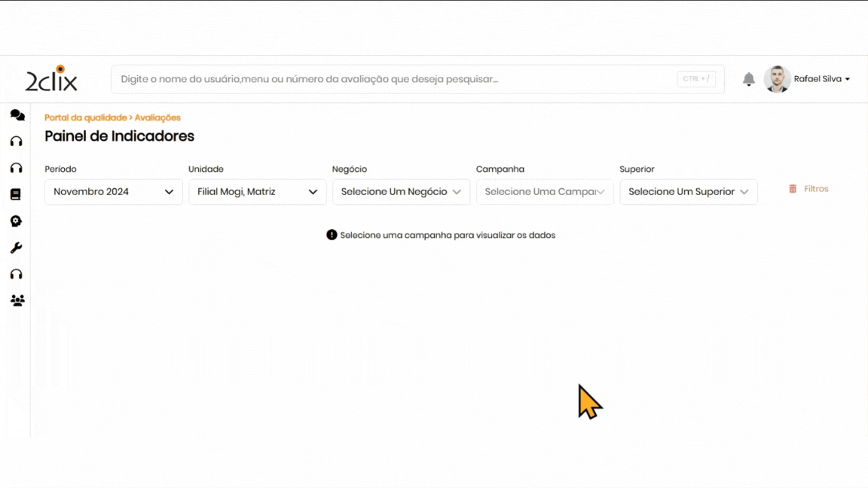Expand the Período dropdown showing Novembro 2024
This screenshot has height=488, width=868.
(114, 192)
